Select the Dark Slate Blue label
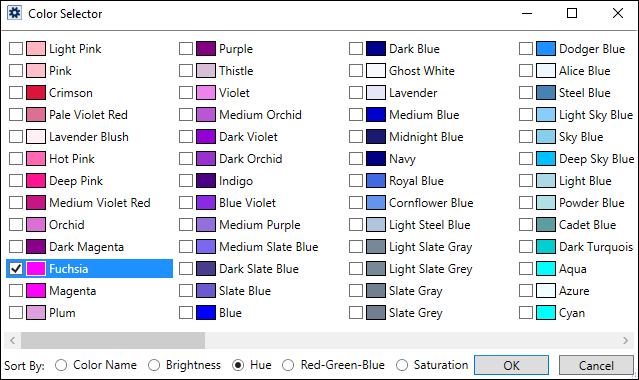Viewport: 639px width, 380px height. tap(259, 269)
